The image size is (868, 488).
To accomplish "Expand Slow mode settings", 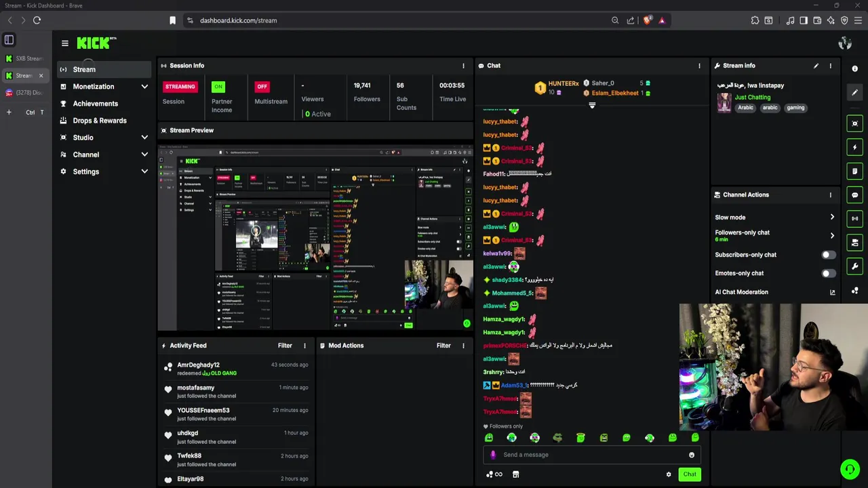I will [775, 218].
